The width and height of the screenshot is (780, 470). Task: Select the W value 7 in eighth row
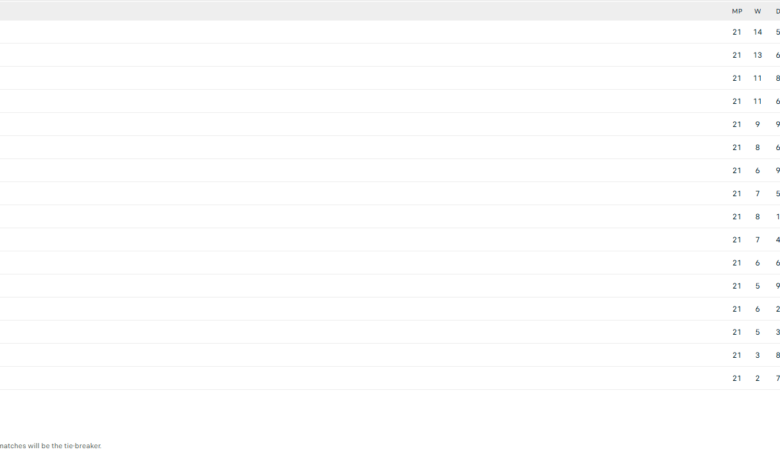pos(757,193)
